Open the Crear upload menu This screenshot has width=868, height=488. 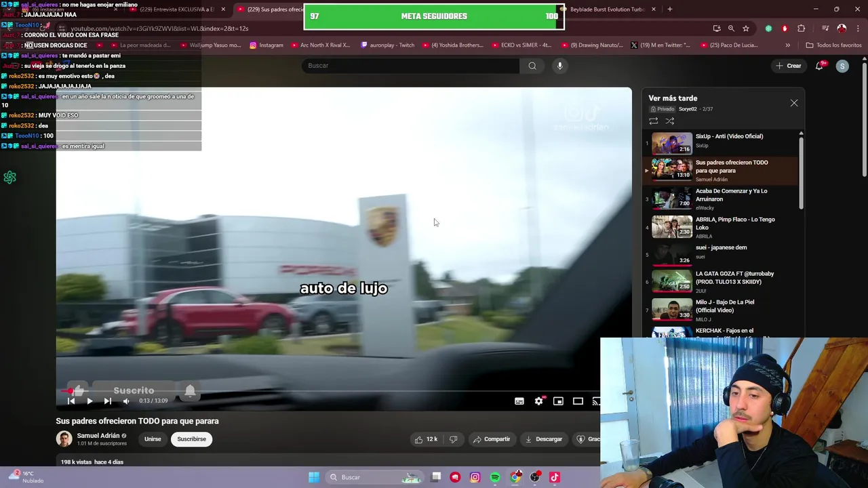(789, 66)
